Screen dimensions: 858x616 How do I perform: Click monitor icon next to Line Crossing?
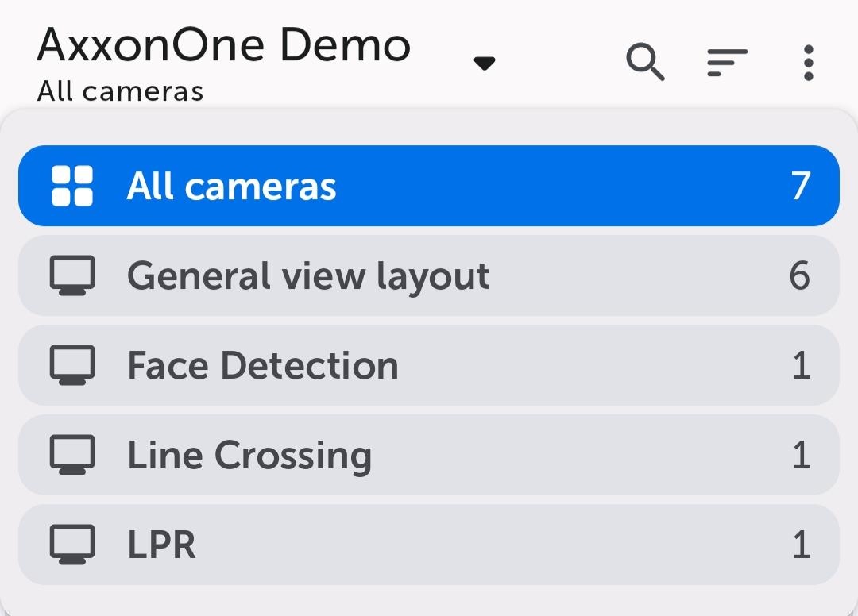(x=72, y=455)
